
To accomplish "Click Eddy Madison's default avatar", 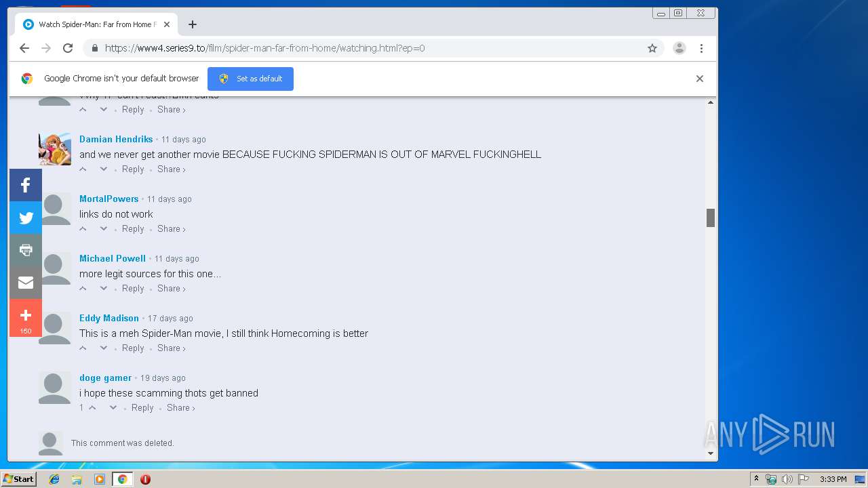I will tap(55, 328).
